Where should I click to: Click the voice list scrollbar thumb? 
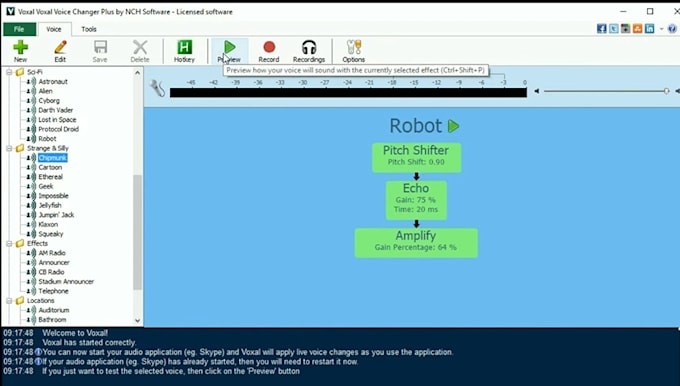(137, 232)
